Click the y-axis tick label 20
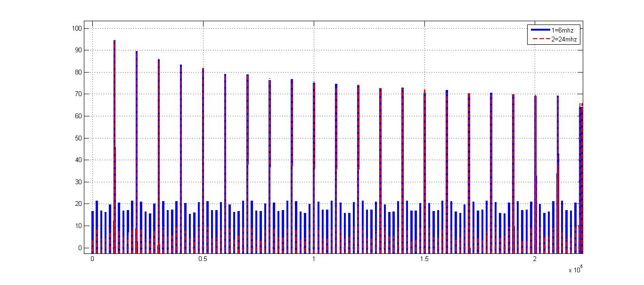This screenshot has width=644, height=285. click(79, 204)
